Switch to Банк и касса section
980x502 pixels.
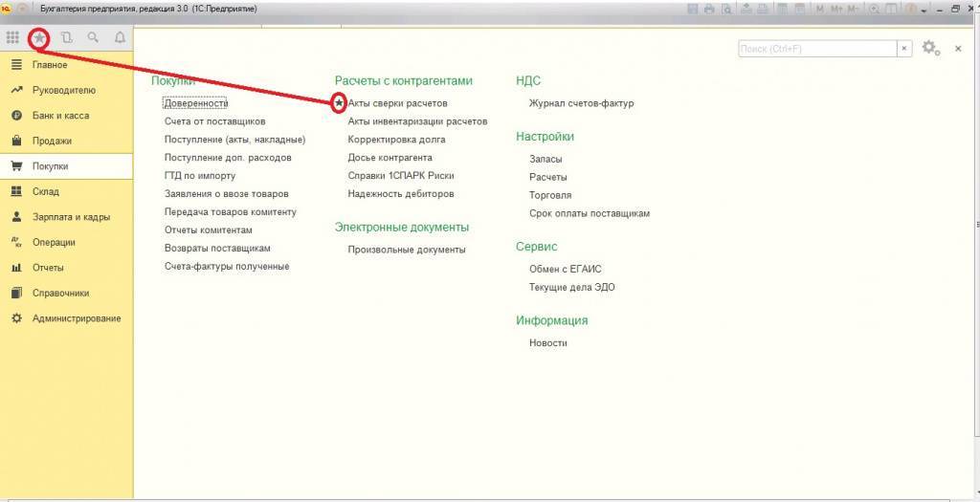(60, 116)
